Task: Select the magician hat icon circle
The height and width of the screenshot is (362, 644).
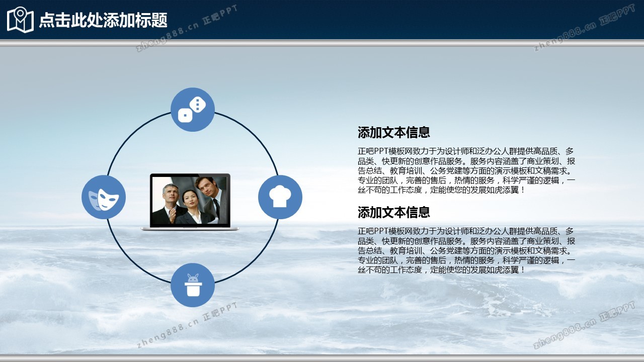Action: (193, 285)
